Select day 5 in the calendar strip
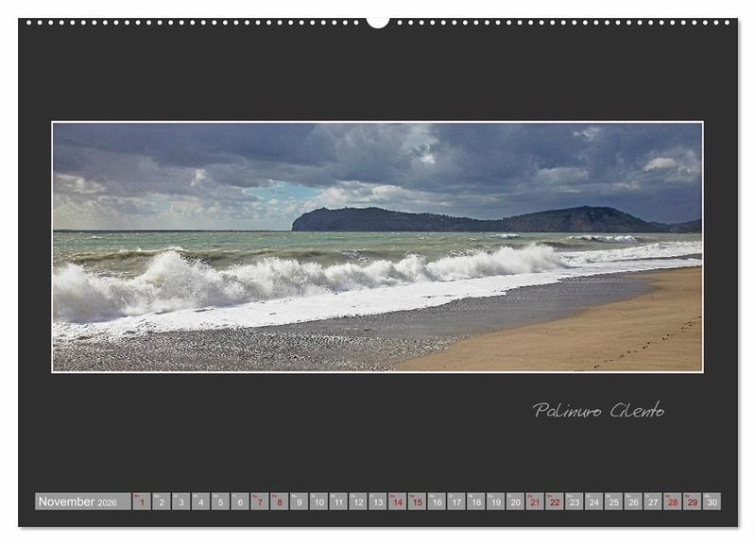Screen dimensions: 756x545 220,502
